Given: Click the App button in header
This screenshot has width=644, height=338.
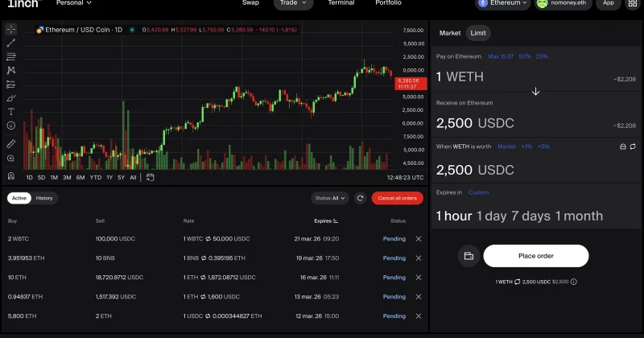Looking at the screenshot, I should pyautogui.click(x=609, y=3).
